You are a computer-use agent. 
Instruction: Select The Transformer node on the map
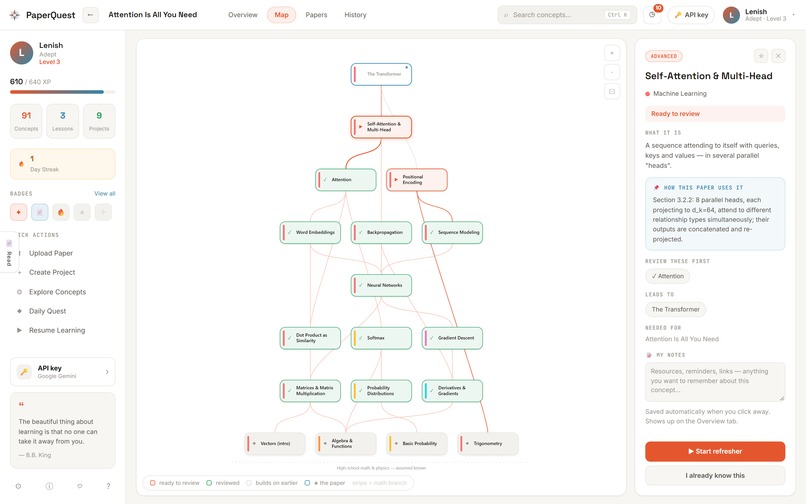pos(381,74)
